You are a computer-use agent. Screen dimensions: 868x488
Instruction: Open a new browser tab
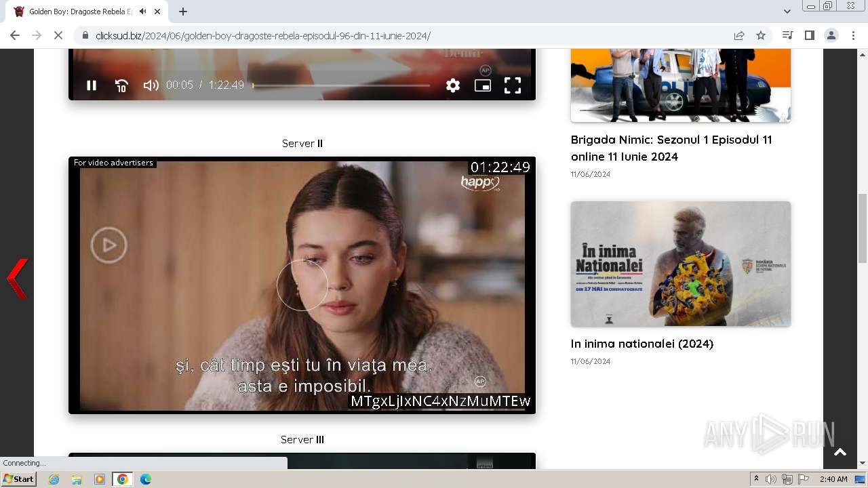[x=183, y=12]
